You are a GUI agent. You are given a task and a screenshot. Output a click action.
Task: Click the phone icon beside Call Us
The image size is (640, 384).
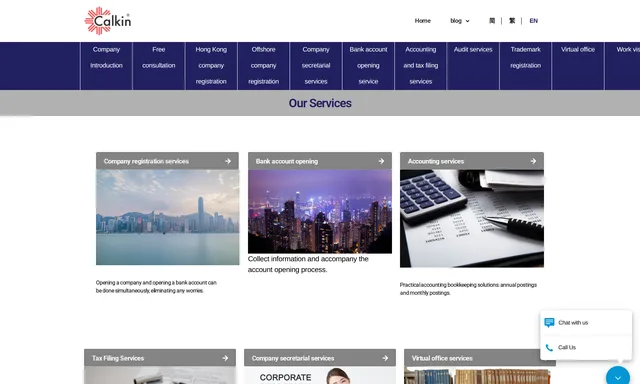[x=549, y=348]
